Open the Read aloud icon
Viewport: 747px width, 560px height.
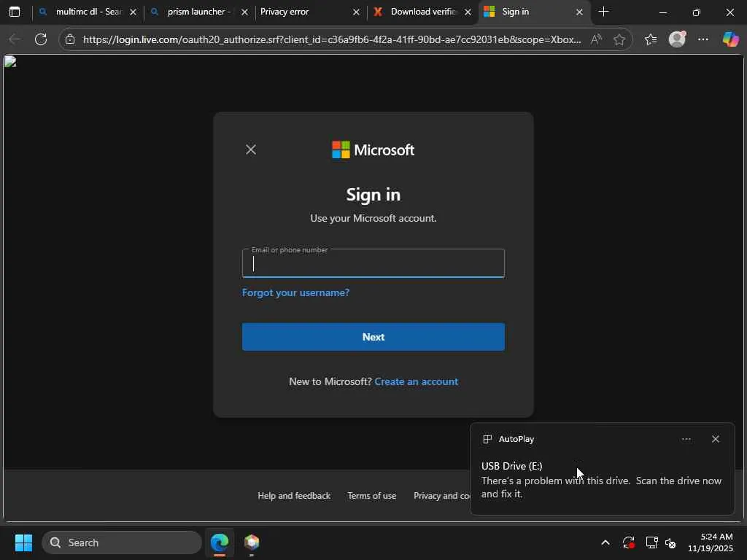(x=596, y=39)
